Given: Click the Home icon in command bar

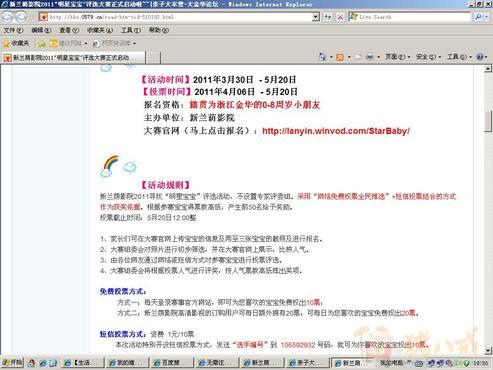Looking at the screenshot, I should coord(322,57).
